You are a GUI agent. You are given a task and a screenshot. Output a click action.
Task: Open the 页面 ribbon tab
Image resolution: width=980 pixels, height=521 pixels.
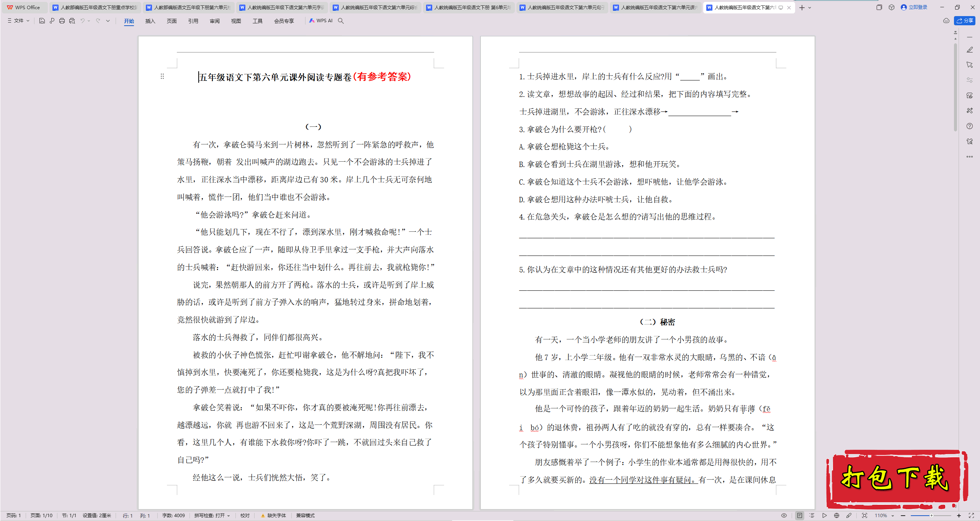tap(172, 21)
